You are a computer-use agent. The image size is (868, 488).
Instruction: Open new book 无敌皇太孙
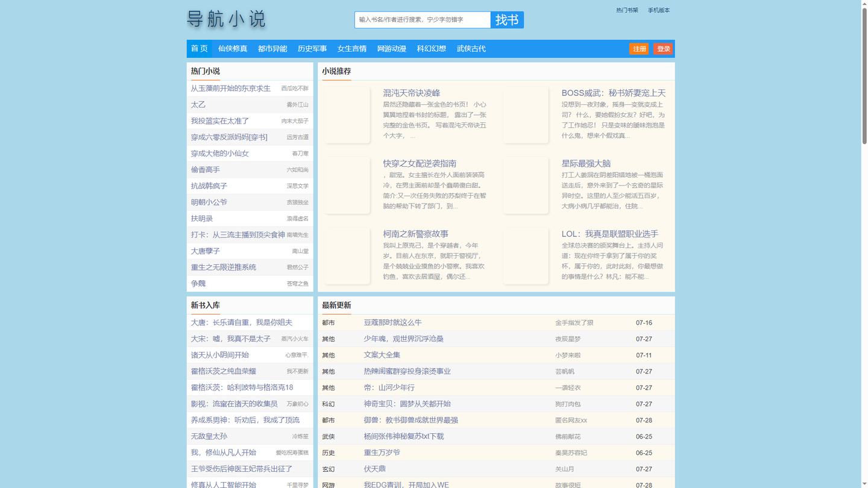coord(209,437)
